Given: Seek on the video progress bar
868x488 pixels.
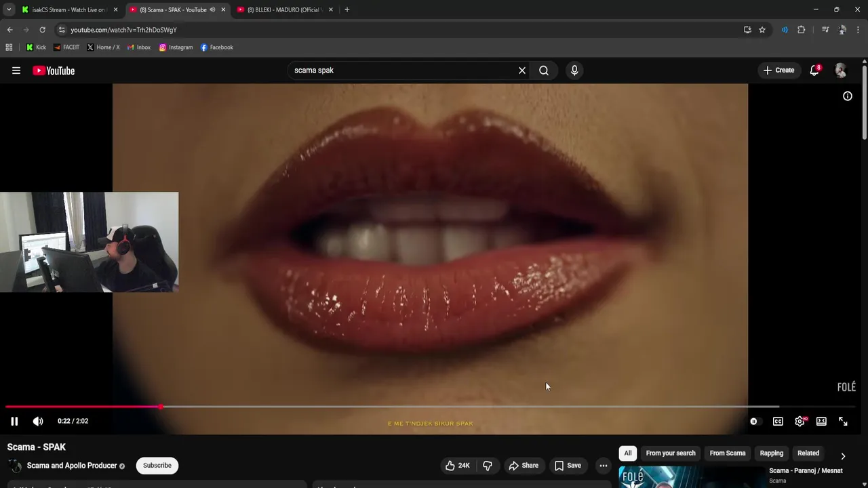Looking at the screenshot, I should (x=430, y=407).
